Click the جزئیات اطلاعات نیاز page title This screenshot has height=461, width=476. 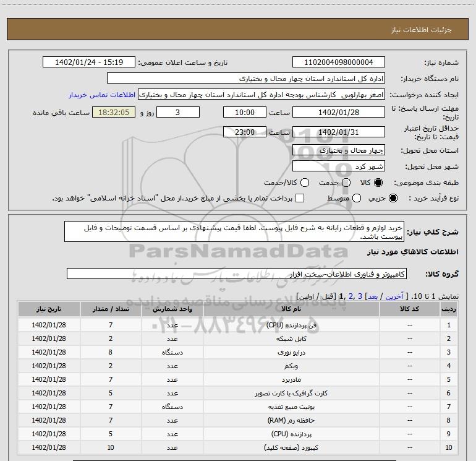tap(422, 30)
